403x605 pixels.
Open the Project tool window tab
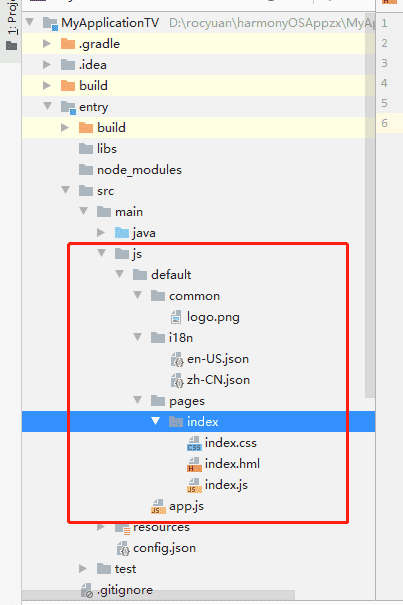11,25
